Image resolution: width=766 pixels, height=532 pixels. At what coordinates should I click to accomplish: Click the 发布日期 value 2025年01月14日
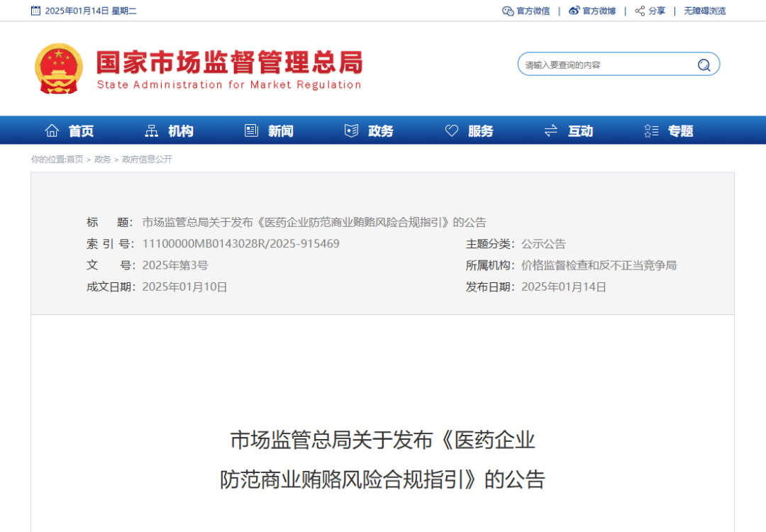click(x=563, y=287)
